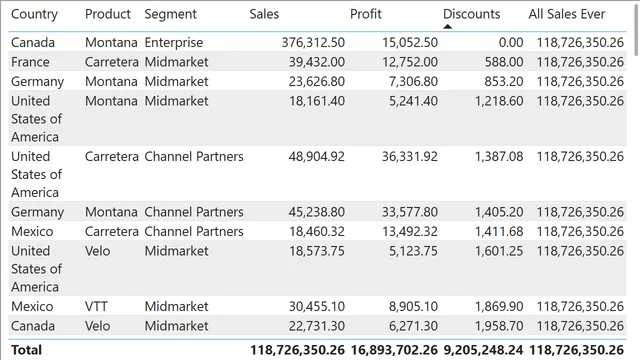Image resolution: width=640 pixels, height=360 pixels.
Task: Select the France country cell
Action: coord(30,62)
